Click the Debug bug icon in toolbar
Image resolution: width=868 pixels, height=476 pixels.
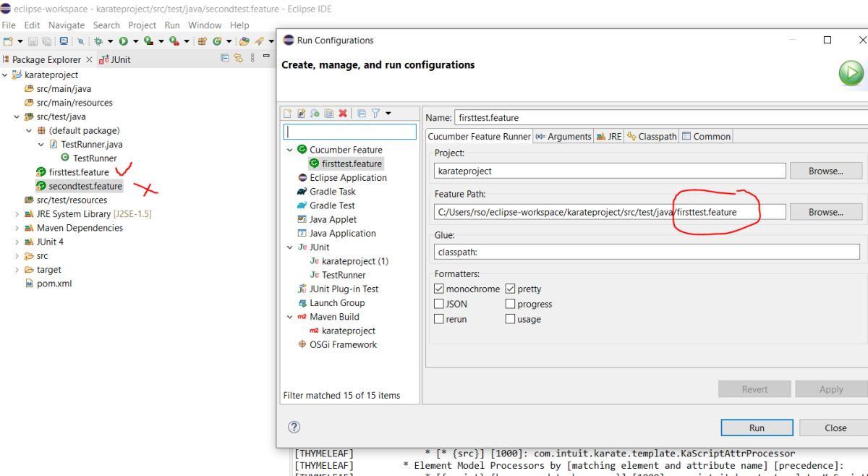pyautogui.click(x=98, y=41)
